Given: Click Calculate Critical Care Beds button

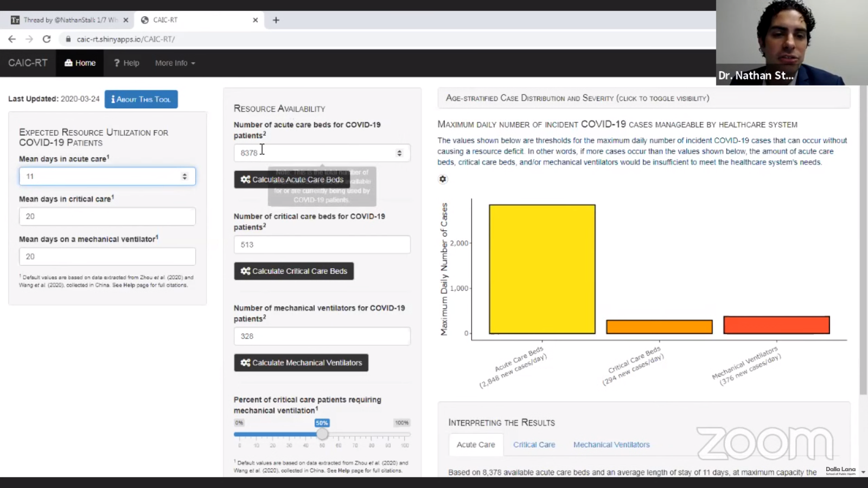Looking at the screenshot, I should coord(293,271).
